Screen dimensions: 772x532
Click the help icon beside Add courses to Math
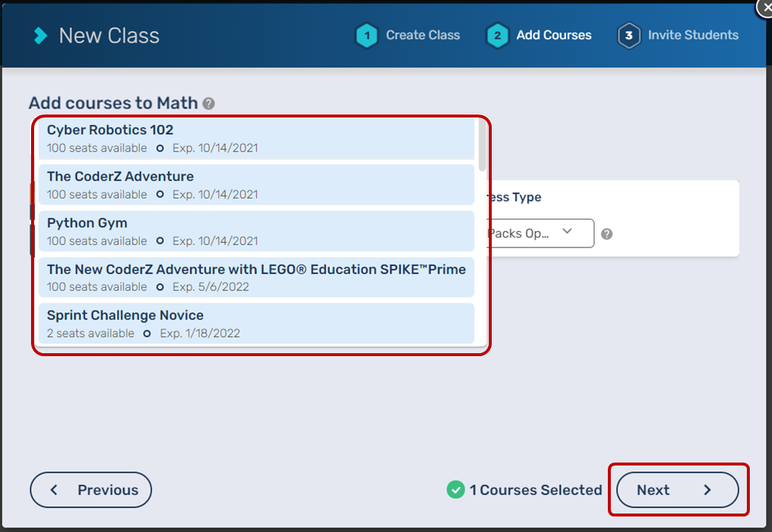209,103
